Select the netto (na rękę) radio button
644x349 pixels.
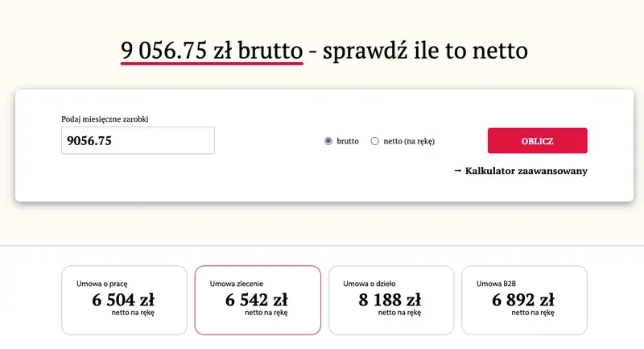coord(374,141)
